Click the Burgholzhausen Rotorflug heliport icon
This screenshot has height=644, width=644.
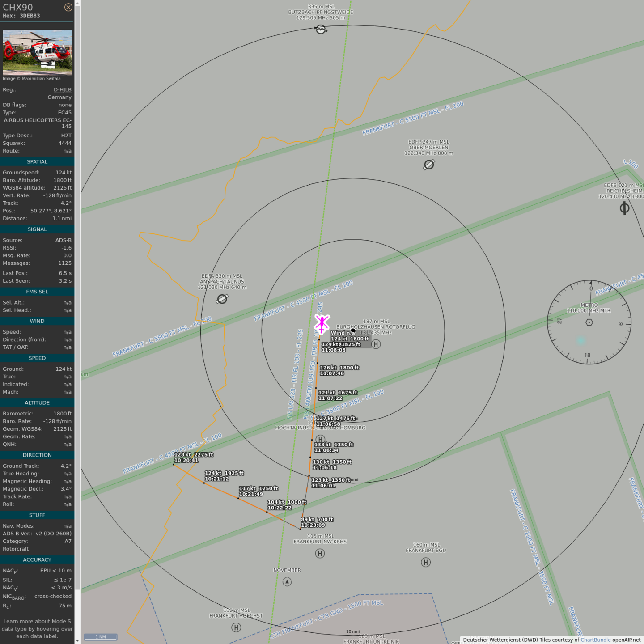(x=376, y=344)
